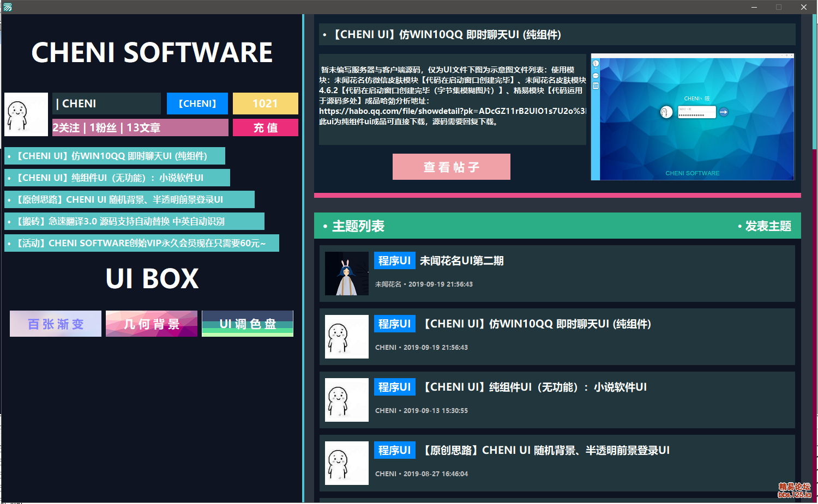The image size is (818, 504).
Task: Open sidebar link 仿WIN10QQ 即时聊天UI
Action: (x=115, y=156)
